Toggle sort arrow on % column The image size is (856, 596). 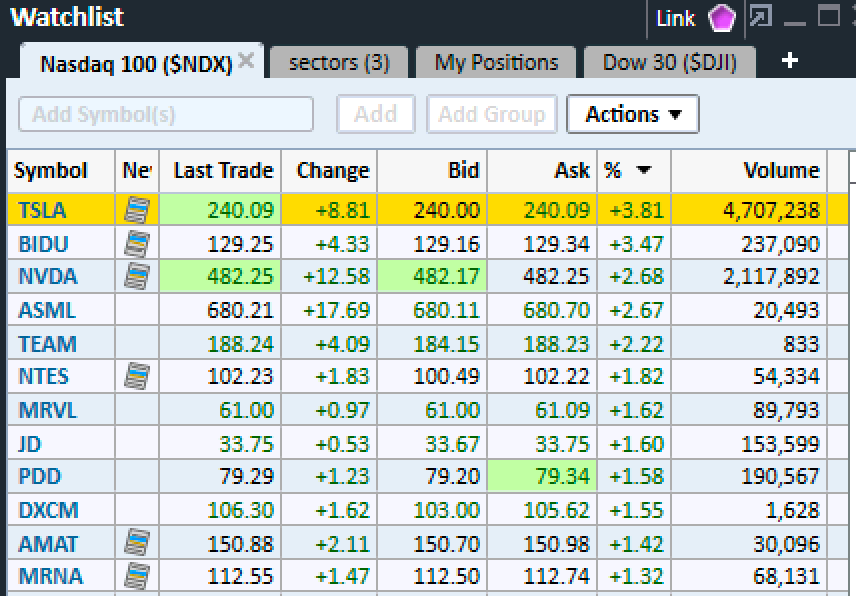pos(644,170)
